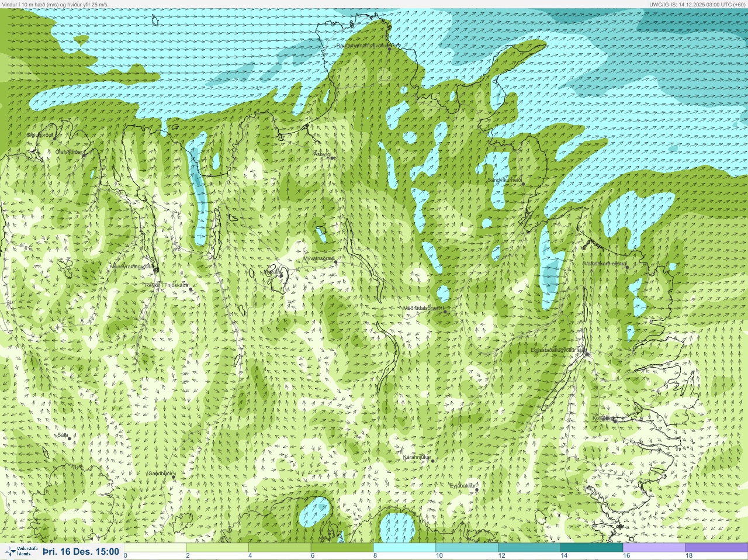This screenshot has height=560, width=748.
Task: Click the Sandbúðir station label
Action: [160, 473]
